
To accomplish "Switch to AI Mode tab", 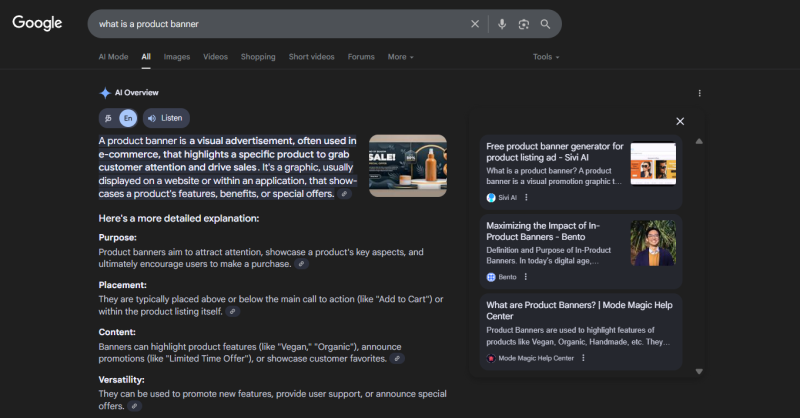I will (113, 57).
